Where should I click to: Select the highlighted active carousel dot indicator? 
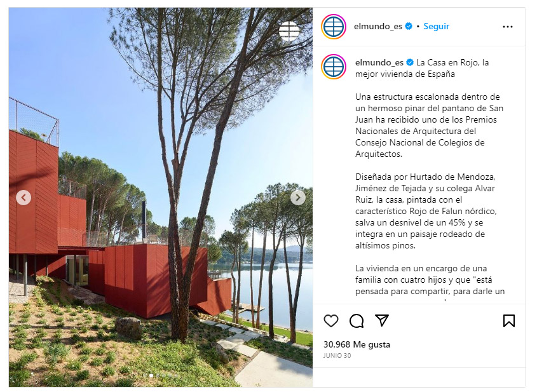point(151,375)
